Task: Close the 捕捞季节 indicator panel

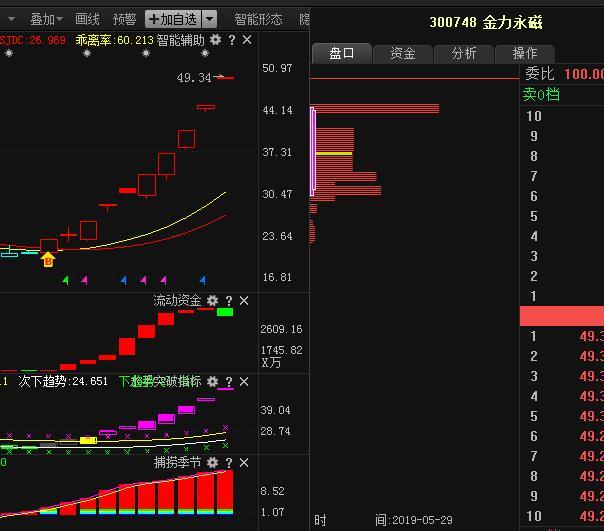Action: tap(245, 463)
